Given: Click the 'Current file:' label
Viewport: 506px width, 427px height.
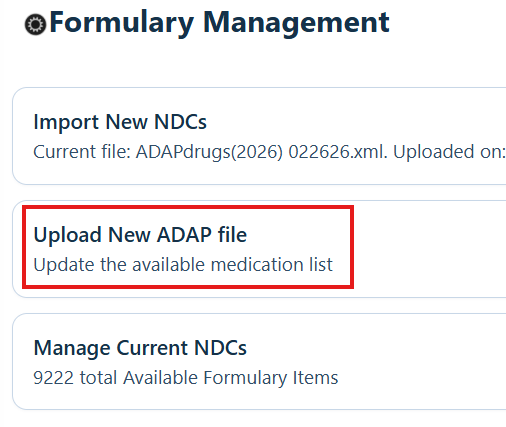Looking at the screenshot, I should [x=82, y=152].
